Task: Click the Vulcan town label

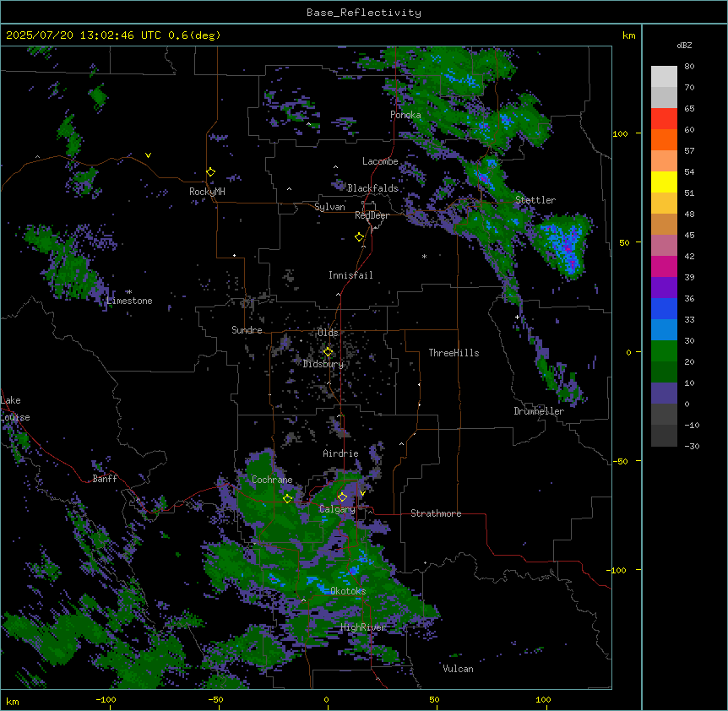Action: click(x=458, y=669)
